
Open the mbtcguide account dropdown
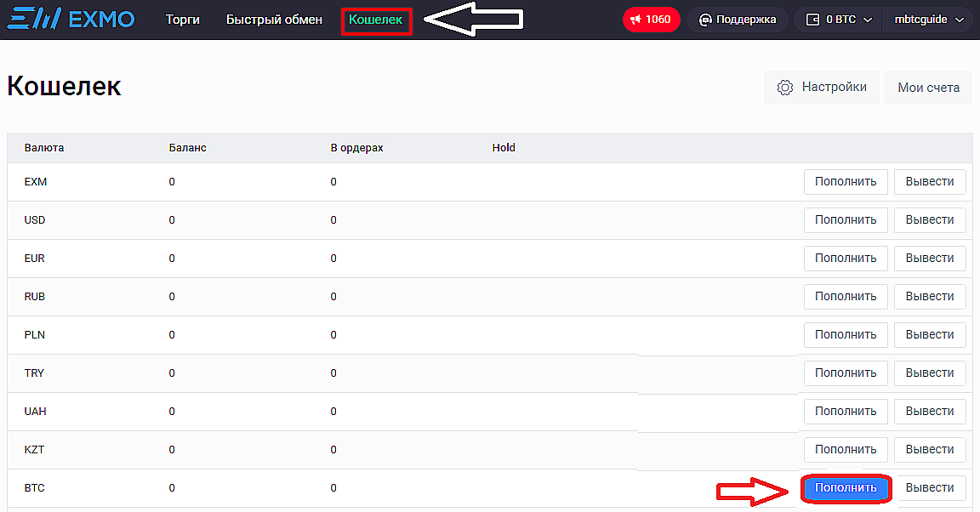(929, 20)
